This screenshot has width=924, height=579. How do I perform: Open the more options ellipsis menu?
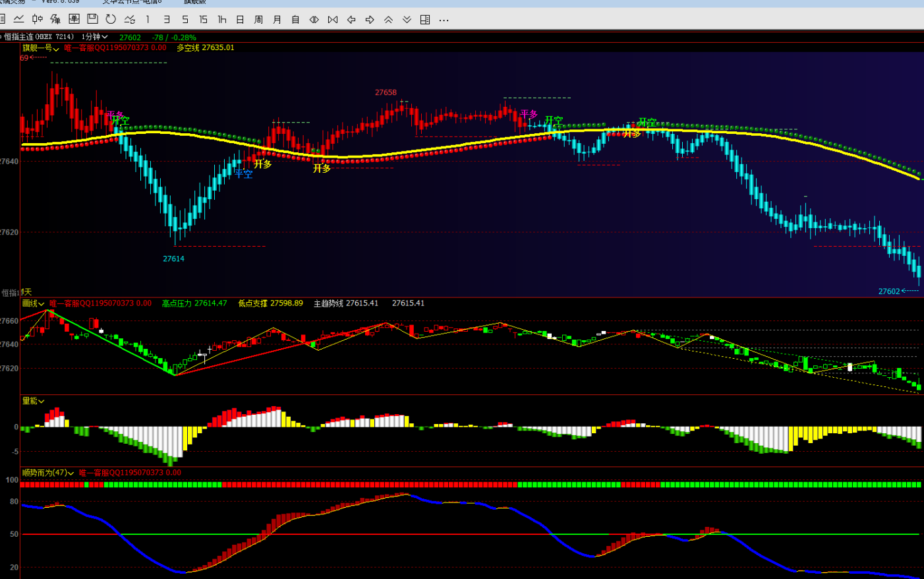tap(444, 20)
